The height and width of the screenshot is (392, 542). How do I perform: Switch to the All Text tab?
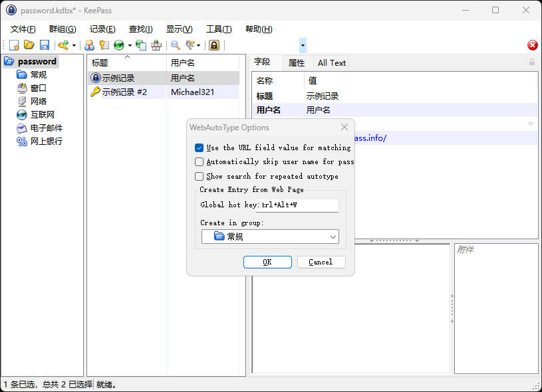pyautogui.click(x=331, y=63)
